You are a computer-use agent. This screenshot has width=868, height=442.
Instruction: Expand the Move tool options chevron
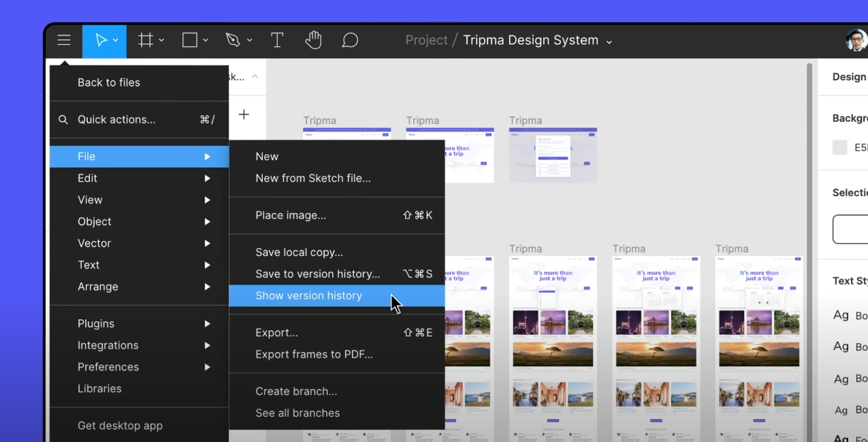[x=116, y=41]
